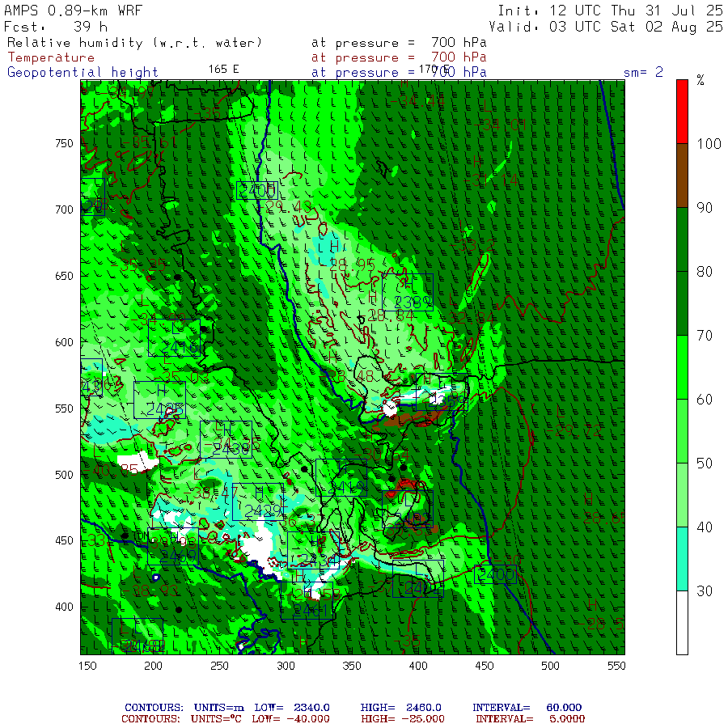Image resolution: width=728 pixels, height=728 pixels.
Task: Click the bright green 60–70% colorbar segment
Action: 682,366
